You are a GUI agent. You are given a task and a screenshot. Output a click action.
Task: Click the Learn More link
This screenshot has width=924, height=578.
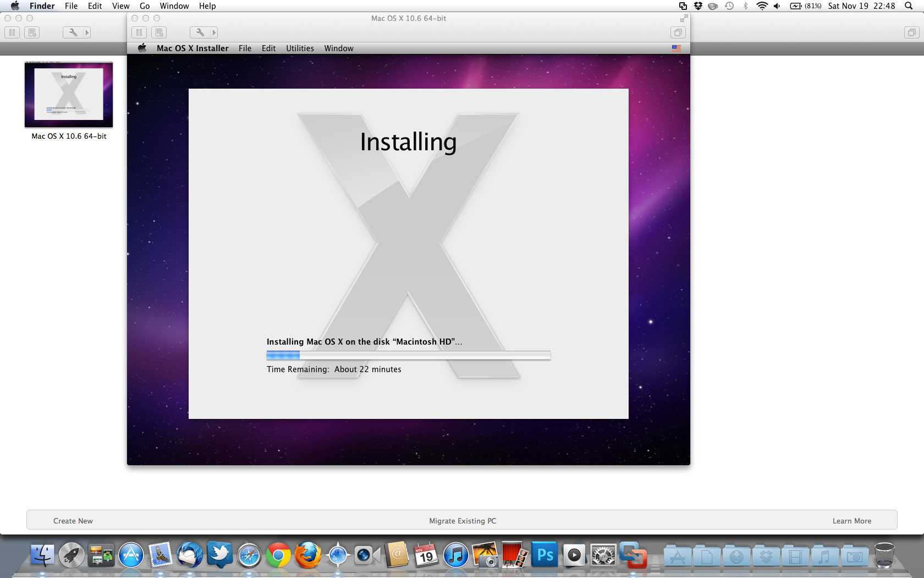point(852,521)
